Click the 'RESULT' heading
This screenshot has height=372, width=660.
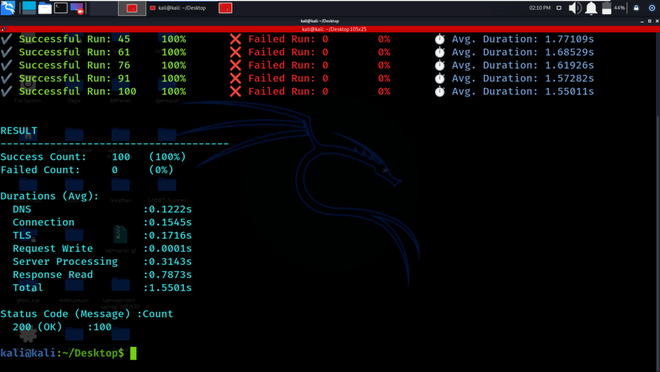point(19,130)
